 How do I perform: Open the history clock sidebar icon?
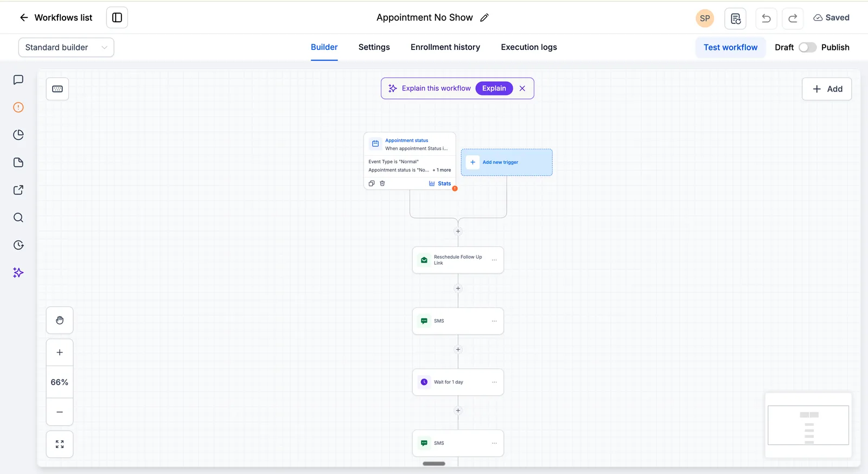tap(18, 245)
